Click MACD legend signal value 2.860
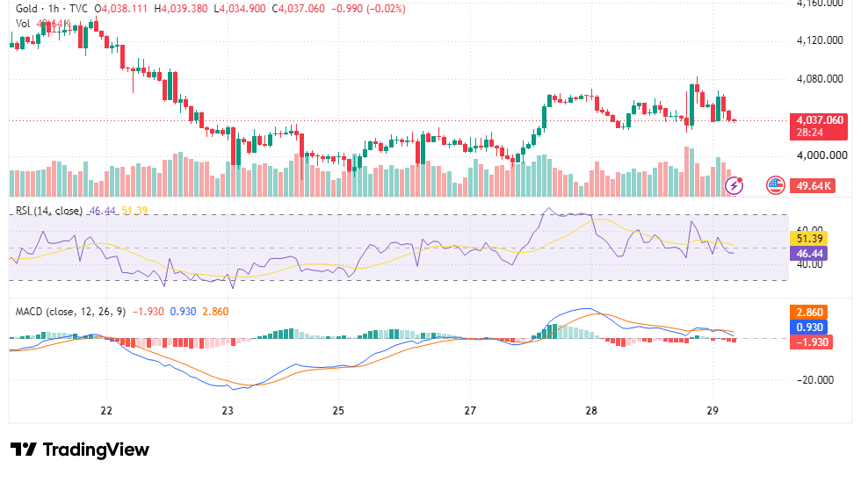Viewport: 861px width, 504px height. click(x=215, y=312)
